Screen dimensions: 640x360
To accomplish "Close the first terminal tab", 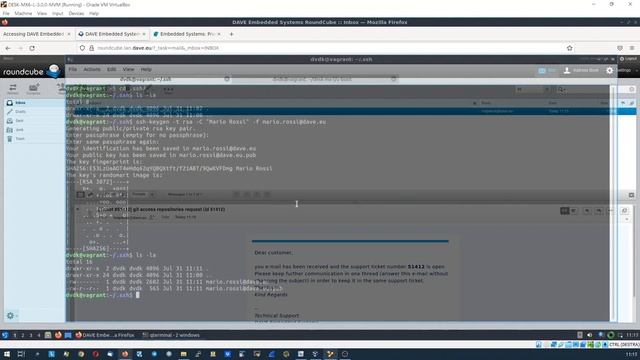I will (227, 79).
